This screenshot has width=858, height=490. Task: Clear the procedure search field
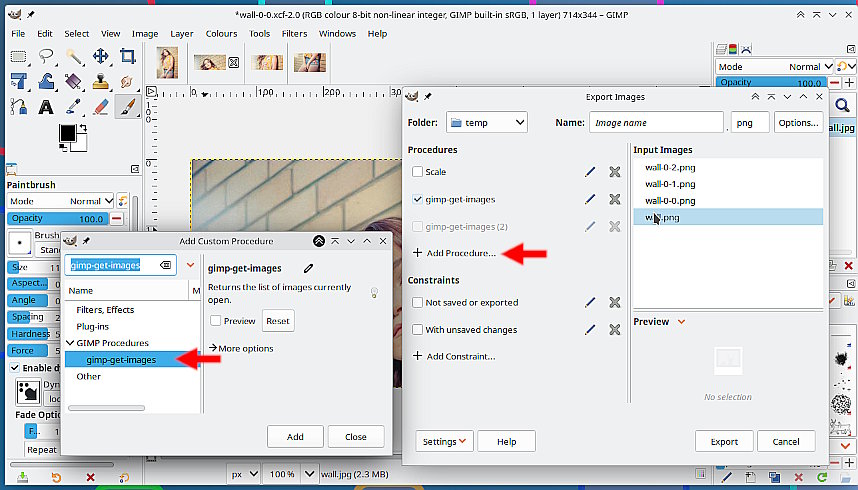tap(165, 265)
